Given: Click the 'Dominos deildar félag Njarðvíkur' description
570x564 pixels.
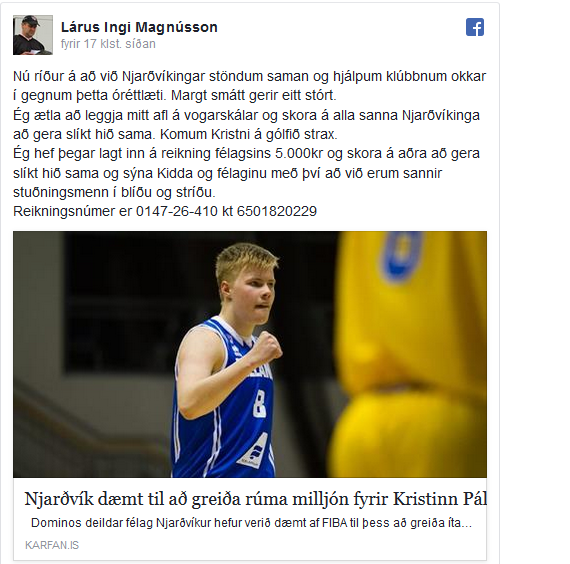Looking at the screenshot, I should click(251, 523).
